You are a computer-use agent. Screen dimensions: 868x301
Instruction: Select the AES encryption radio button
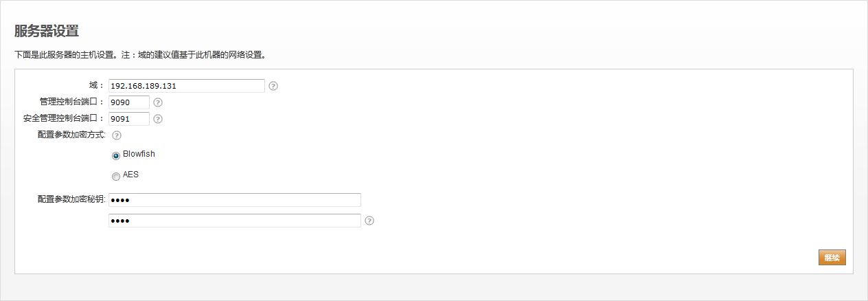[116, 176]
